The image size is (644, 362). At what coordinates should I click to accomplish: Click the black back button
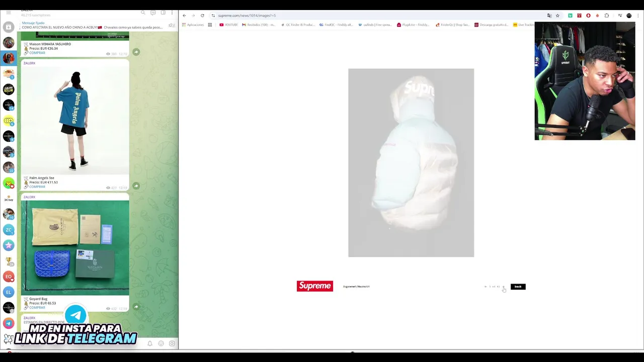click(518, 287)
